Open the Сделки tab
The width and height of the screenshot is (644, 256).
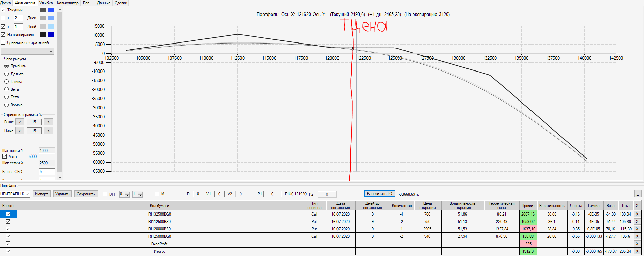(x=121, y=3)
